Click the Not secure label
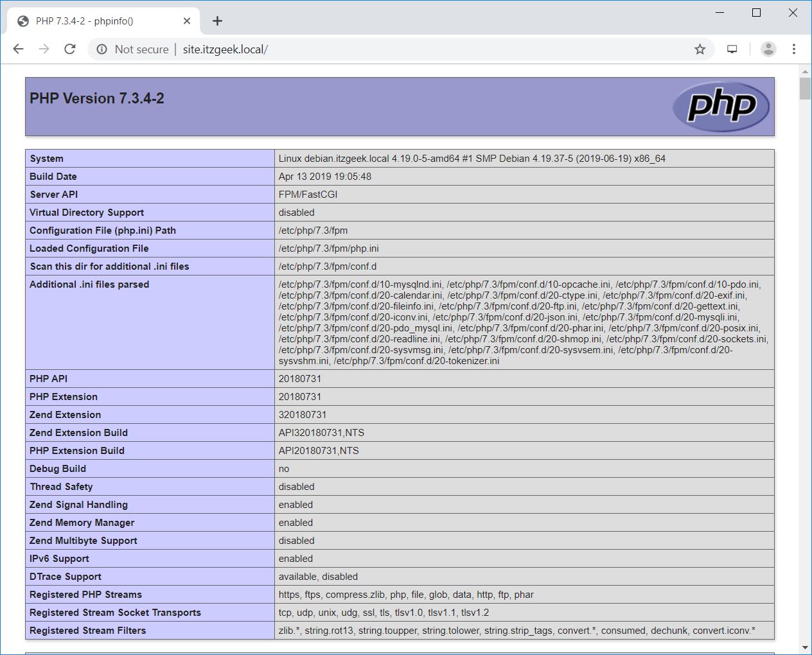The width and height of the screenshot is (812, 655). pyautogui.click(x=141, y=49)
